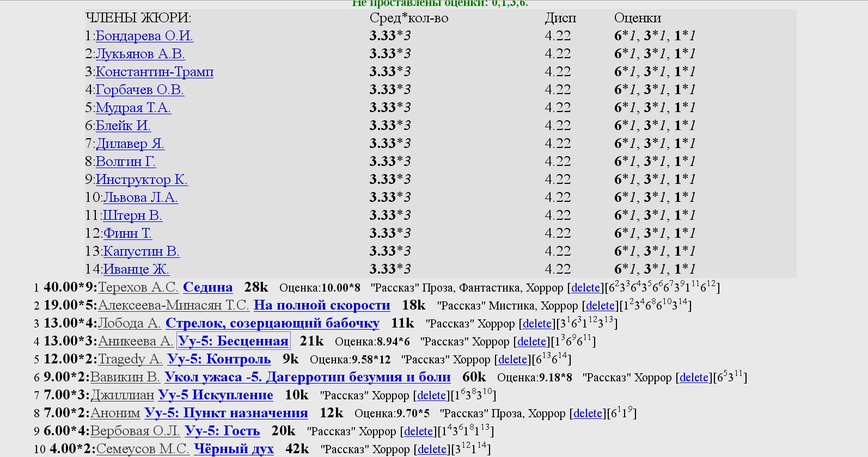Open the story Уу-5: Контроль
The image size is (868, 457).
point(219,359)
